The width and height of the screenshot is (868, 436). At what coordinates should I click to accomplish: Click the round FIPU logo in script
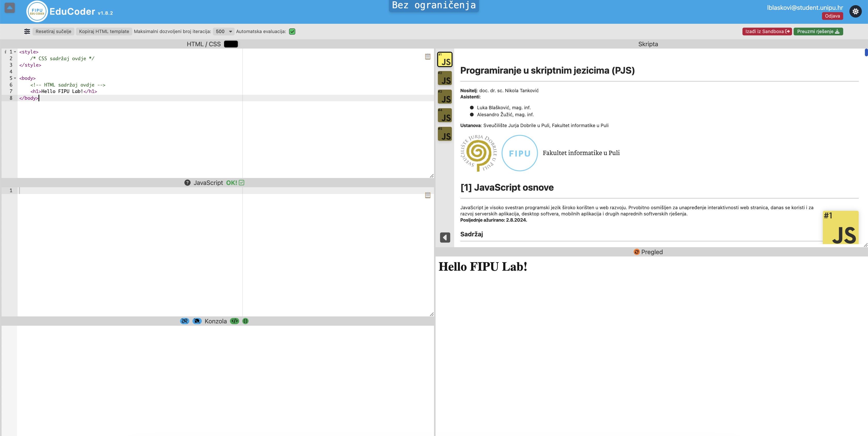click(x=520, y=153)
